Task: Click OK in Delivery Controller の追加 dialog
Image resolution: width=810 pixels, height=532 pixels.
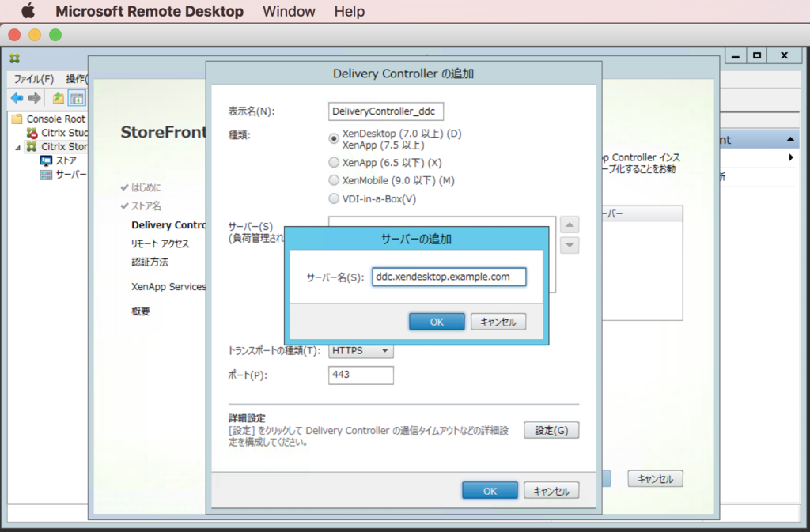Action: 490,491
